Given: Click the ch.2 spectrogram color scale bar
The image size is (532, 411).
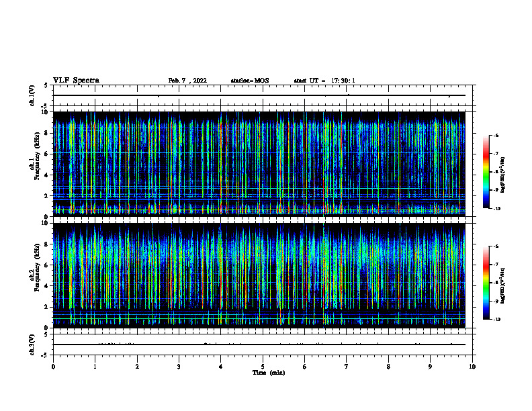Looking at the screenshot, I should 486,283.
